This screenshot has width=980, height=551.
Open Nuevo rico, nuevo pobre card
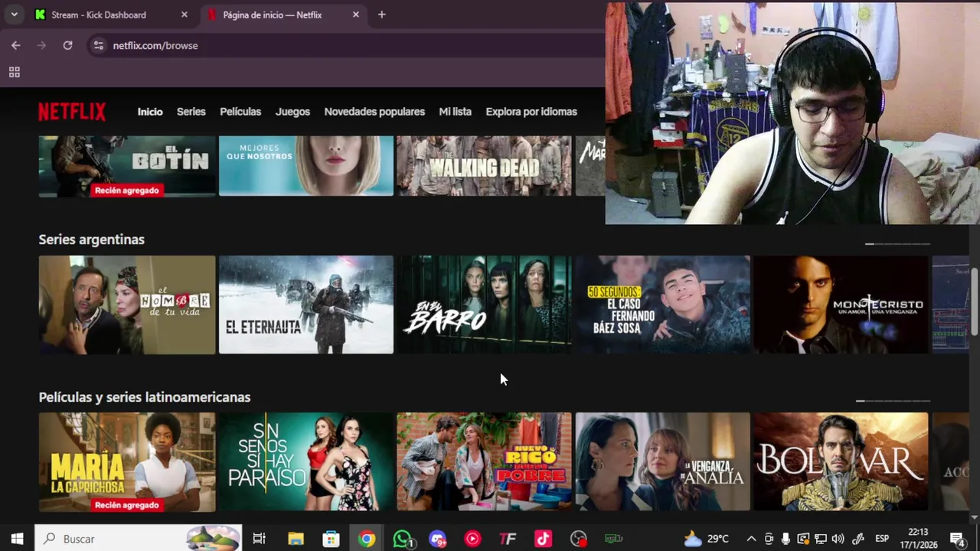484,461
